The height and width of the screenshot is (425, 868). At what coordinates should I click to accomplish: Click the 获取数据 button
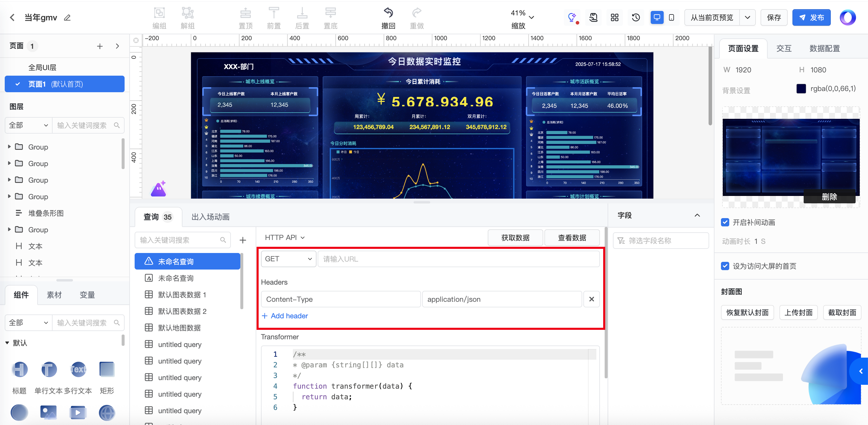coord(515,238)
